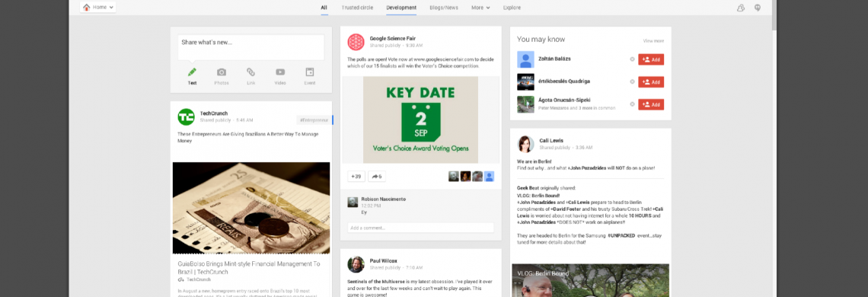Open the Google Science Fair logo avatar
Image resolution: width=868 pixels, height=297 pixels.
pos(356,42)
